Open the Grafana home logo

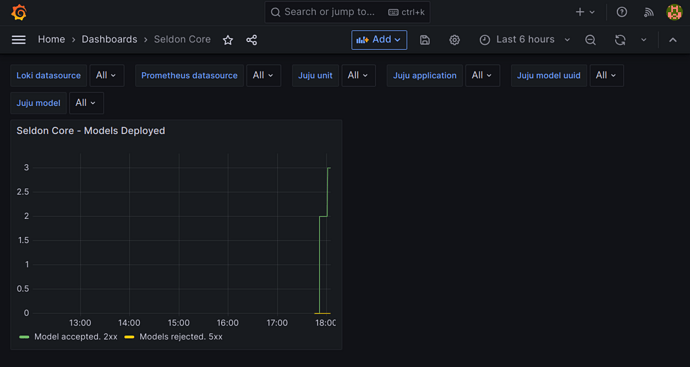point(19,12)
